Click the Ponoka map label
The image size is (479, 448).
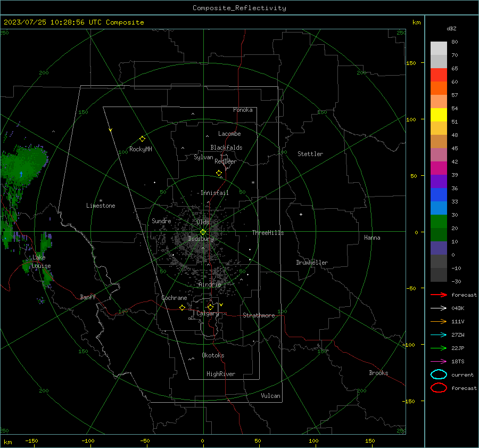pos(243,110)
